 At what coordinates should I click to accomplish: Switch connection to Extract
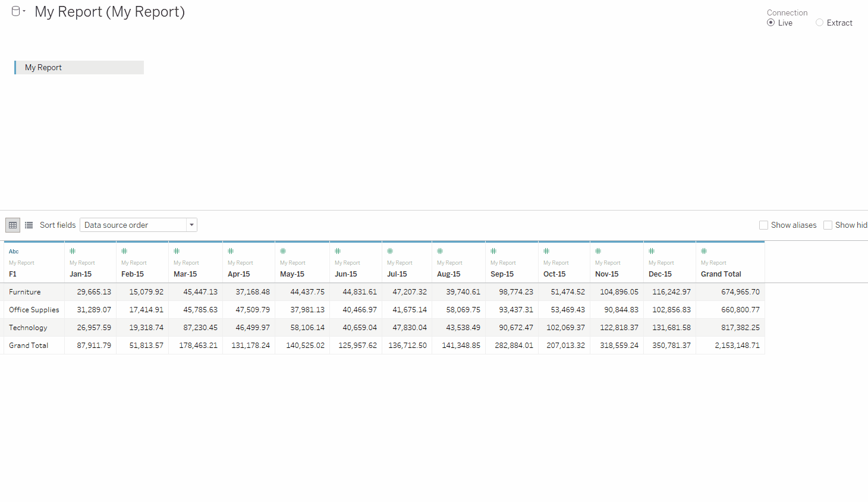click(x=819, y=22)
